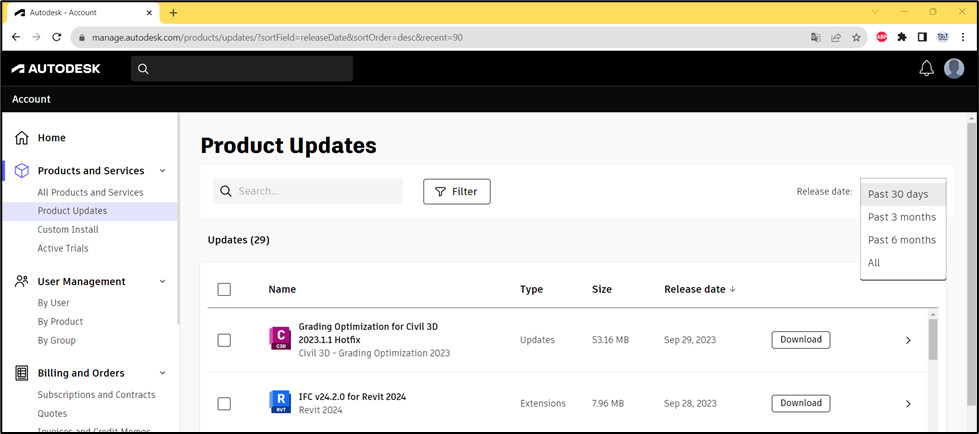The width and height of the screenshot is (979, 434).
Task: Open the user profile avatar menu
Action: (x=954, y=69)
